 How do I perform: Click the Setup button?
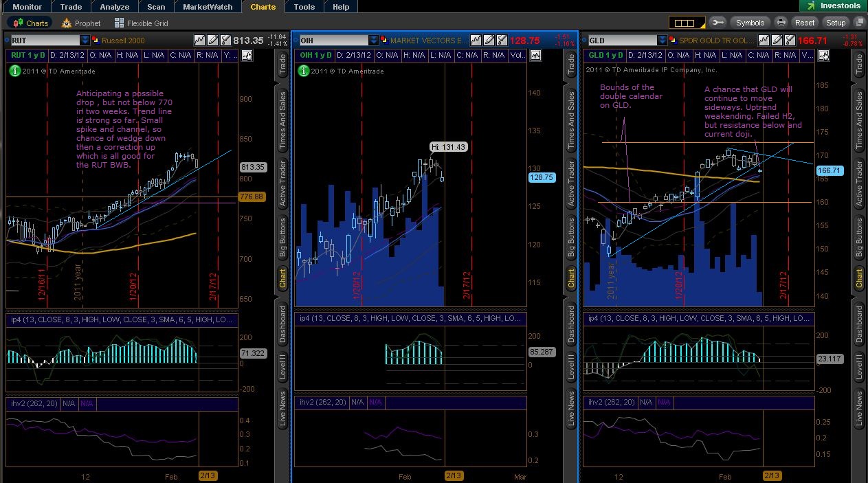click(x=836, y=23)
